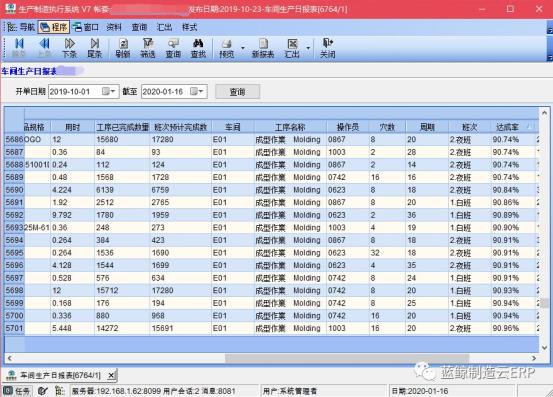The image size is (553, 397).
Task: Open the 导航 navigation icon
Action: pos(21,27)
